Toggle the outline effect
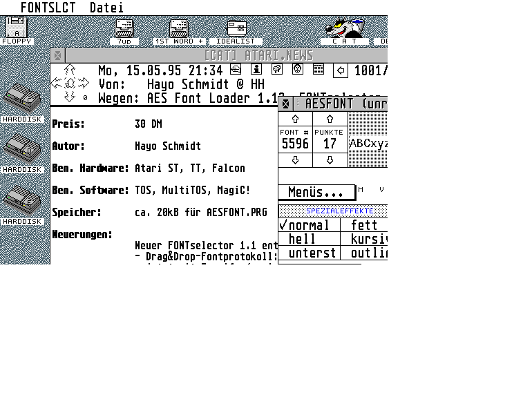The height and width of the screenshot is (406, 532). (364, 253)
